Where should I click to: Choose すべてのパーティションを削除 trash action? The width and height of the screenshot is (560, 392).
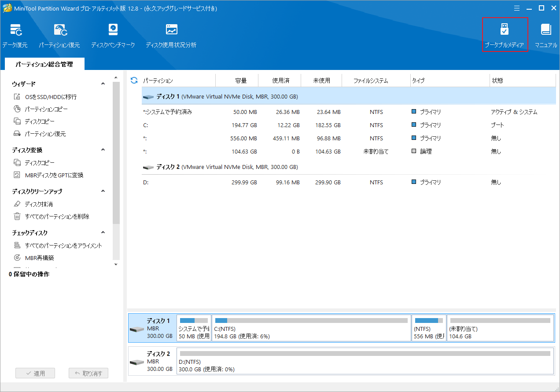coord(52,216)
